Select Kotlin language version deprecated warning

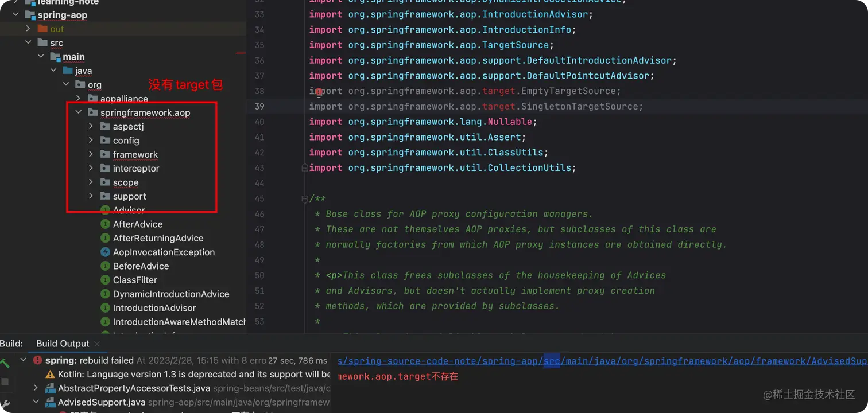point(194,375)
